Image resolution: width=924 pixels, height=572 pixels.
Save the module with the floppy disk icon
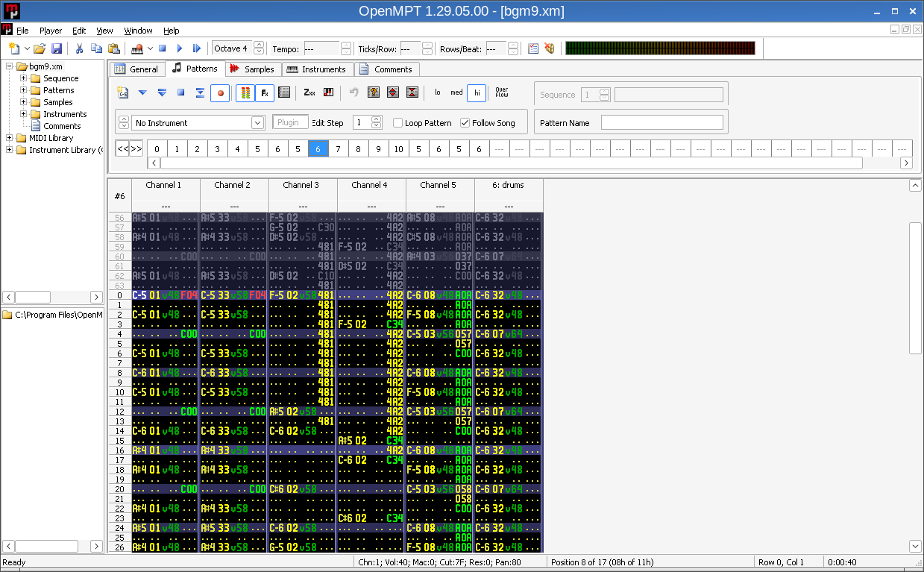[x=57, y=48]
